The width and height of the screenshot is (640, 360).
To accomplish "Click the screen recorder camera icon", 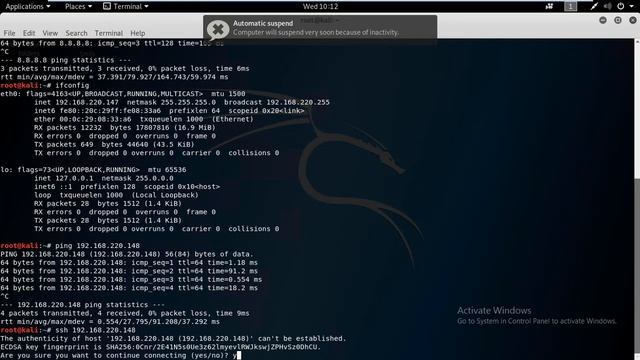I will (x=549, y=7).
